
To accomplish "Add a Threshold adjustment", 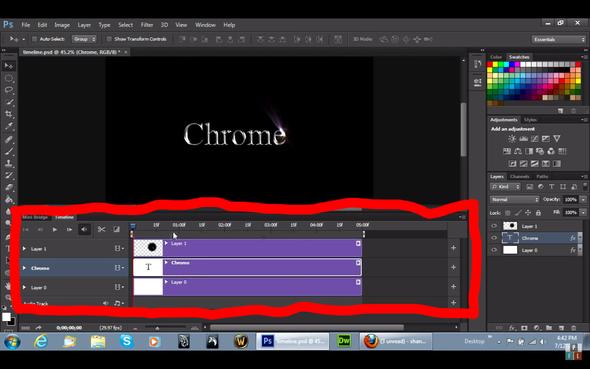I will [534, 164].
